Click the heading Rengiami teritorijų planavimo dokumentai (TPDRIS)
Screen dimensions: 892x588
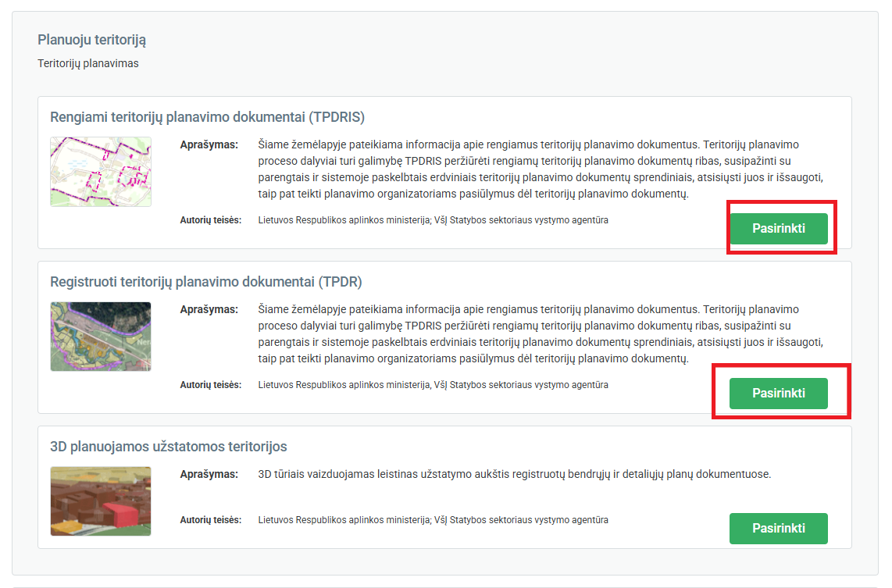click(x=207, y=117)
